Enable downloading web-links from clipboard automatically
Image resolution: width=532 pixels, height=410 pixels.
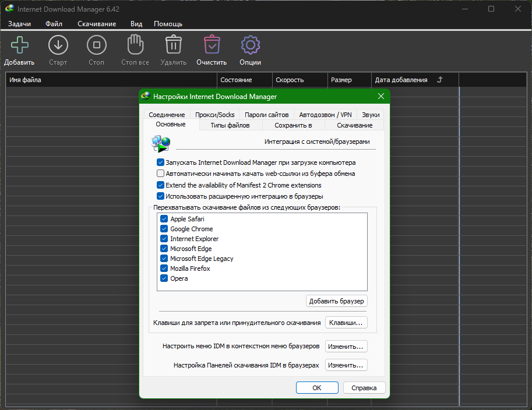160,174
